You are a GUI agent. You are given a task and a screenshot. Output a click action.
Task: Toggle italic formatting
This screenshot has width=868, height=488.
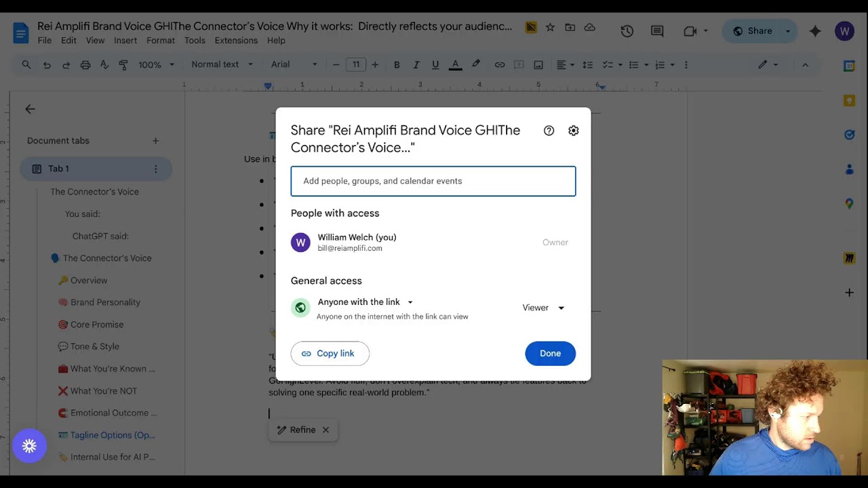click(416, 65)
